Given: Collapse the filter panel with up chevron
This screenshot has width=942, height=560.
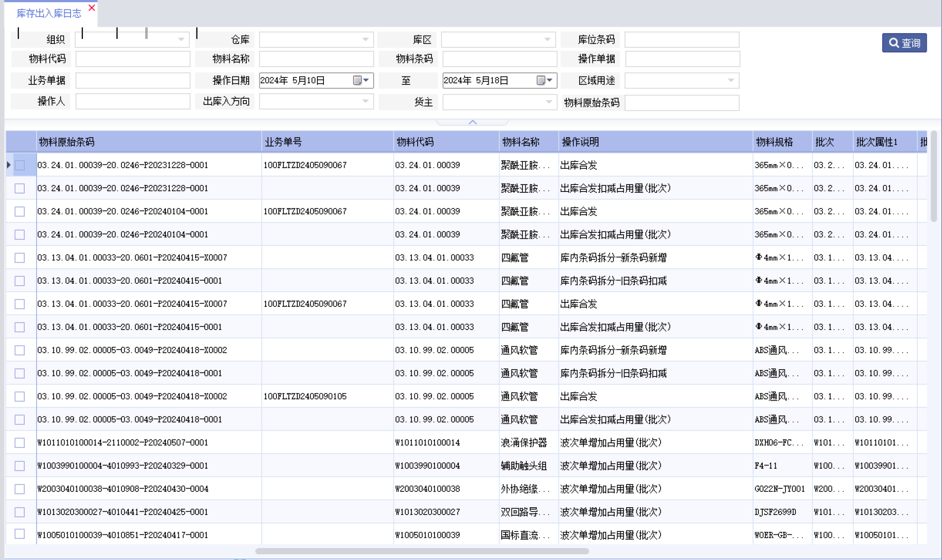Looking at the screenshot, I should [472, 122].
